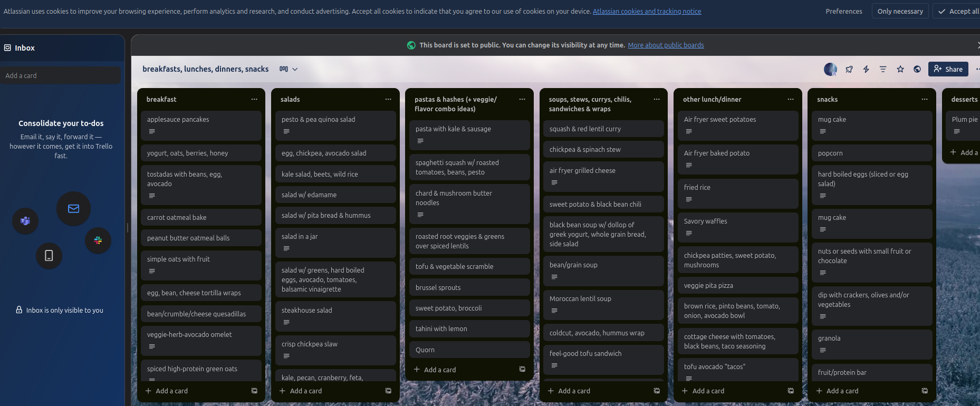The image size is (980, 406).
Task: Open Automation lightning bolt menu
Action: pos(866,69)
